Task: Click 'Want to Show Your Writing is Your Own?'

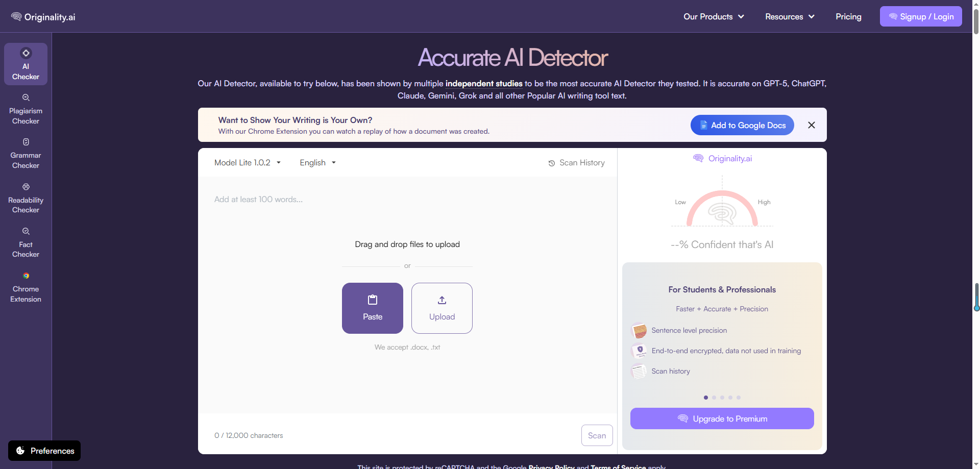Action: [x=295, y=120]
